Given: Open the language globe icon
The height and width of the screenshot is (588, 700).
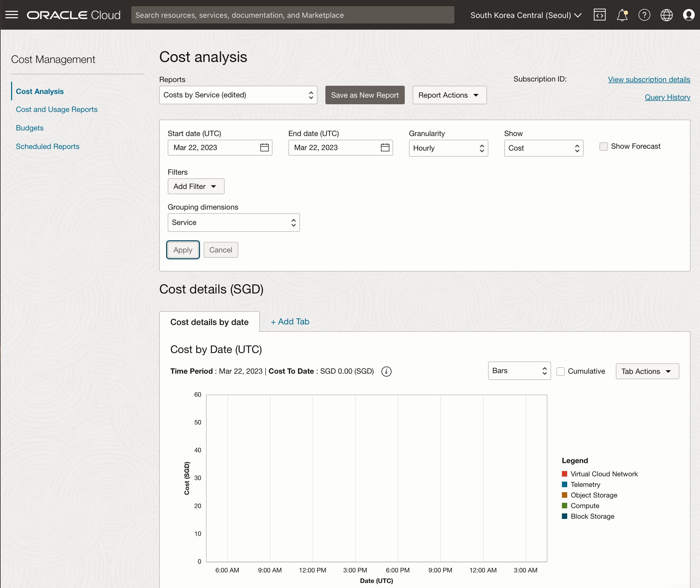Looking at the screenshot, I should 666,15.
